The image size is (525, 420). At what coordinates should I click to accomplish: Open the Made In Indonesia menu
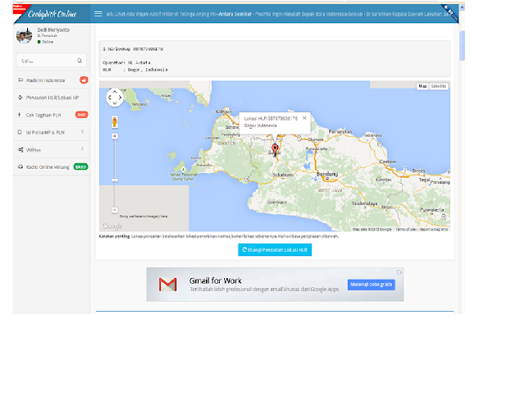[52, 80]
